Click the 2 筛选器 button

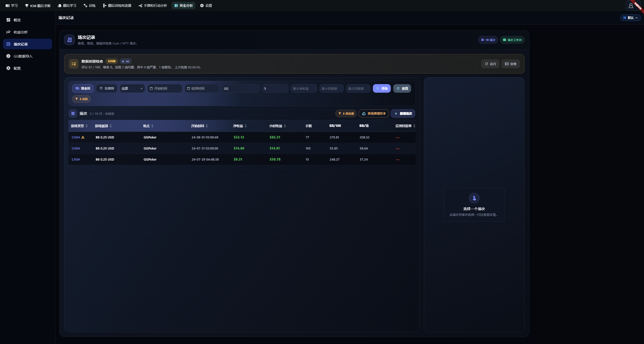point(346,114)
